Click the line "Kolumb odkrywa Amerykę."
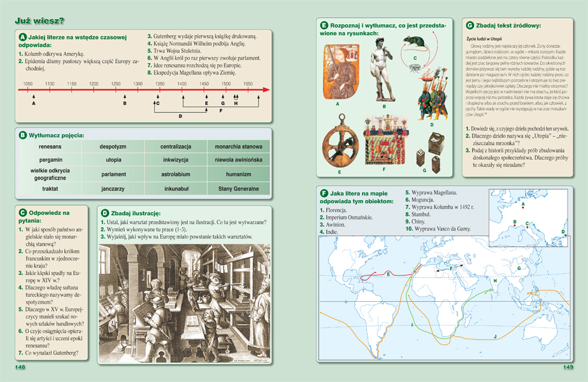The height and width of the screenshot is (382, 588). (x=54, y=54)
